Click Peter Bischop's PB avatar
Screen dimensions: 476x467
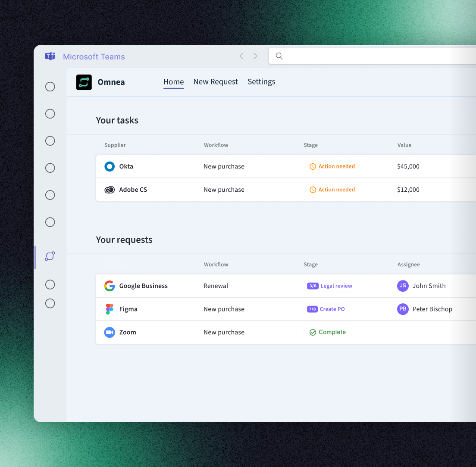403,309
